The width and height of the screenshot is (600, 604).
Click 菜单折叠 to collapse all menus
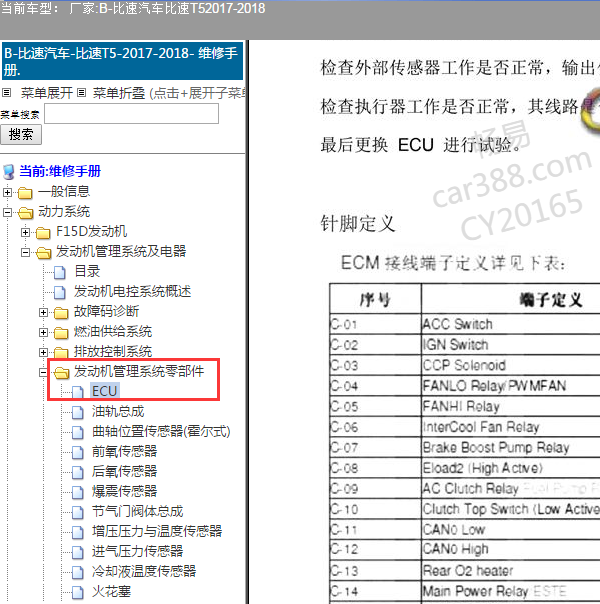[119, 93]
